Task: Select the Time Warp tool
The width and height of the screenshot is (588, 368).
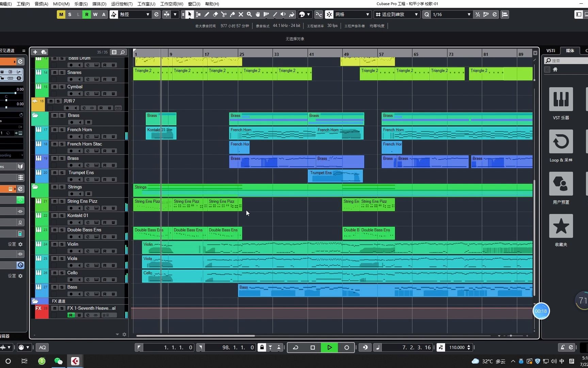Action: coord(266,14)
